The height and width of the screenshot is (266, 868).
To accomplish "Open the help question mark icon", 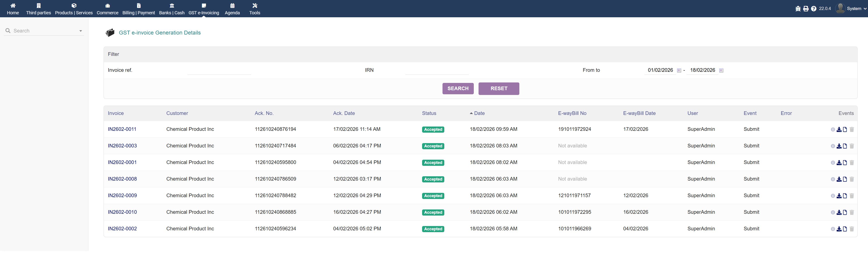I will coord(813,9).
